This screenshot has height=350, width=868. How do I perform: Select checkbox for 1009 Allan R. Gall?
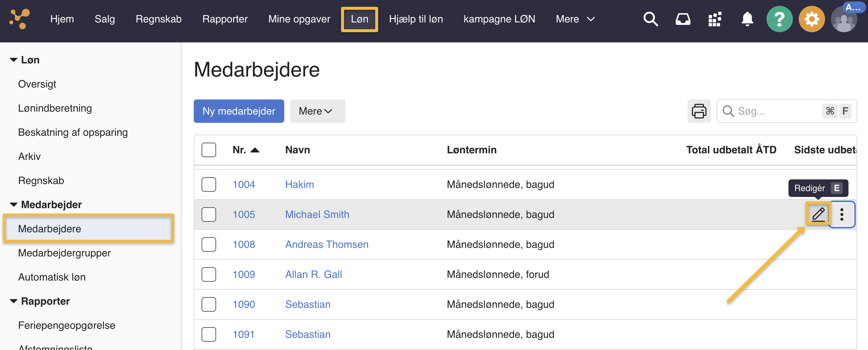click(x=209, y=274)
